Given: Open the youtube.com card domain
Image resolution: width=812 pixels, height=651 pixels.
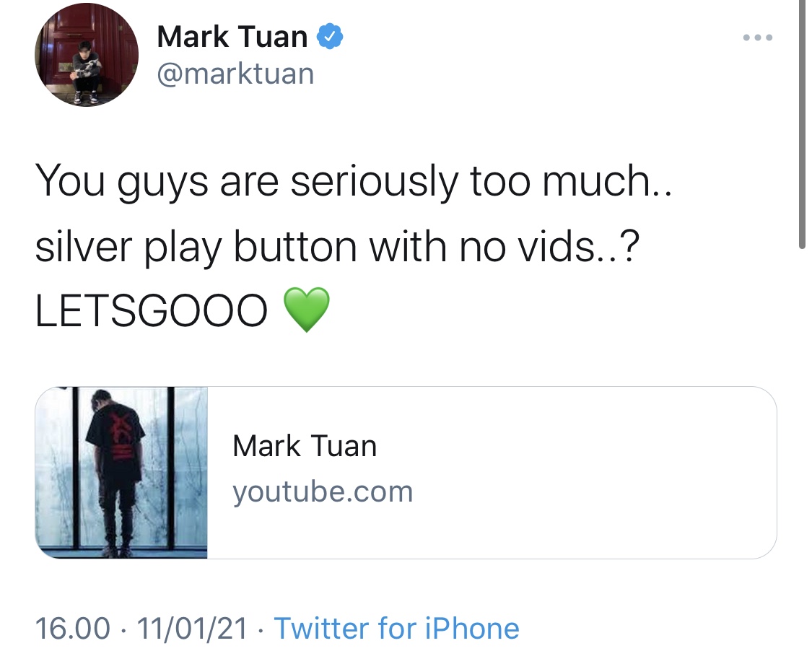Looking at the screenshot, I should coord(323,491).
